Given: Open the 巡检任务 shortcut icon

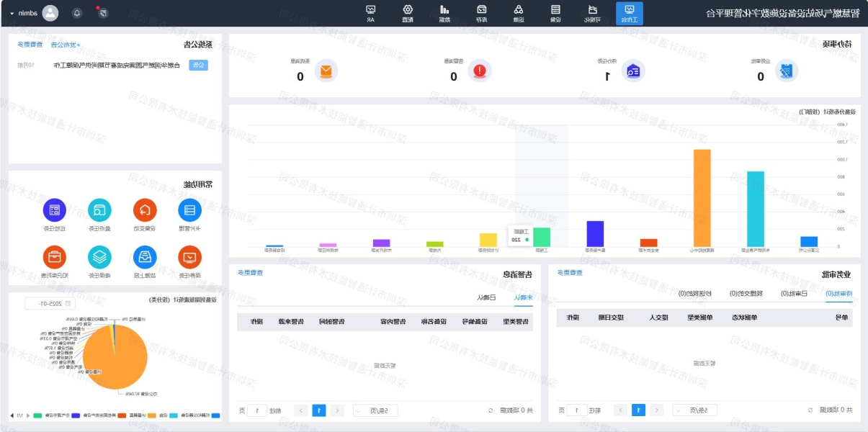Looking at the screenshot, I should pos(55,210).
